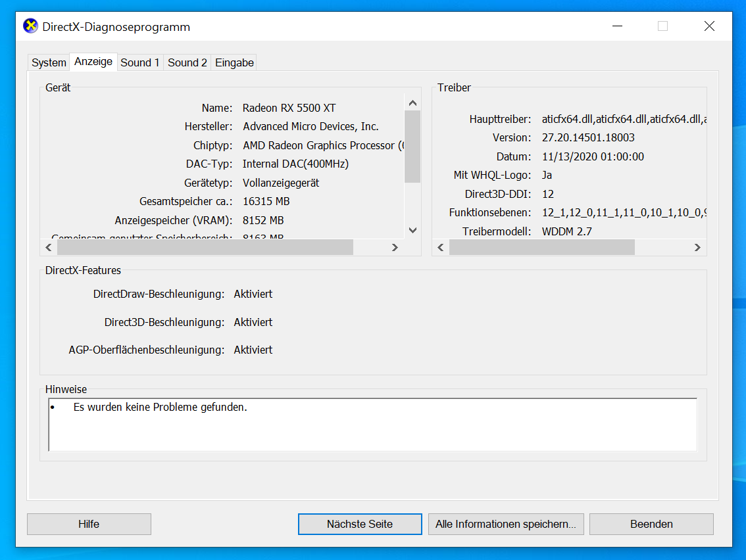Screen dimensions: 746x560
Task: Click Beenden to exit
Action: [651, 524]
